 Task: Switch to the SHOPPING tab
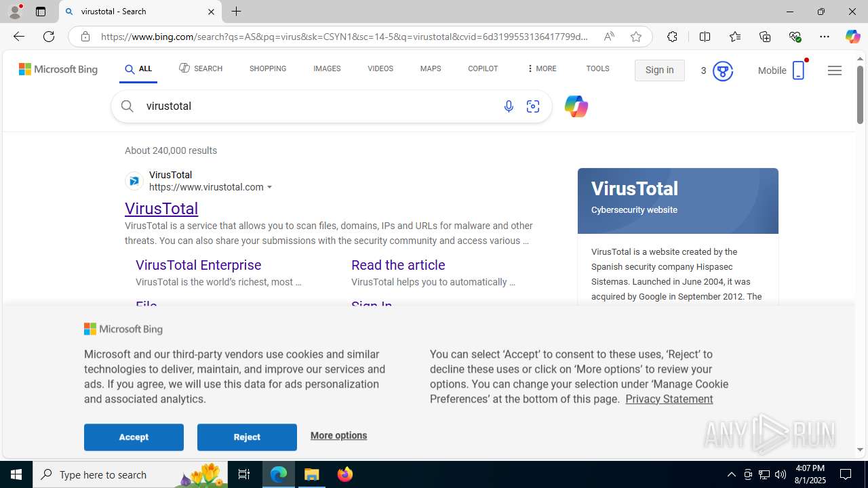click(x=268, y=68)
